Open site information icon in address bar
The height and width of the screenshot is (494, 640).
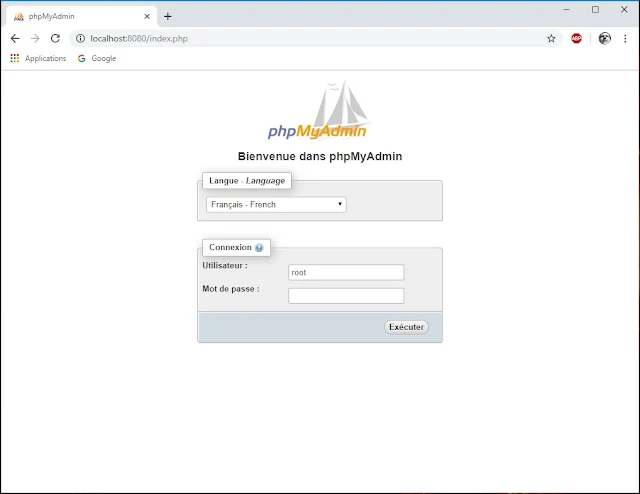pos(80,38)
